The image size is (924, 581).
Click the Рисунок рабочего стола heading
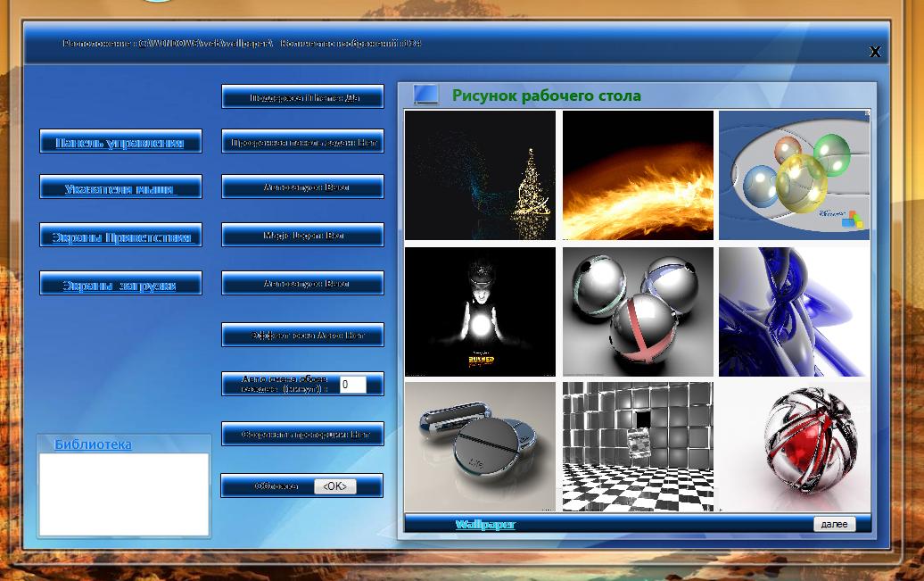coord(546,95)
